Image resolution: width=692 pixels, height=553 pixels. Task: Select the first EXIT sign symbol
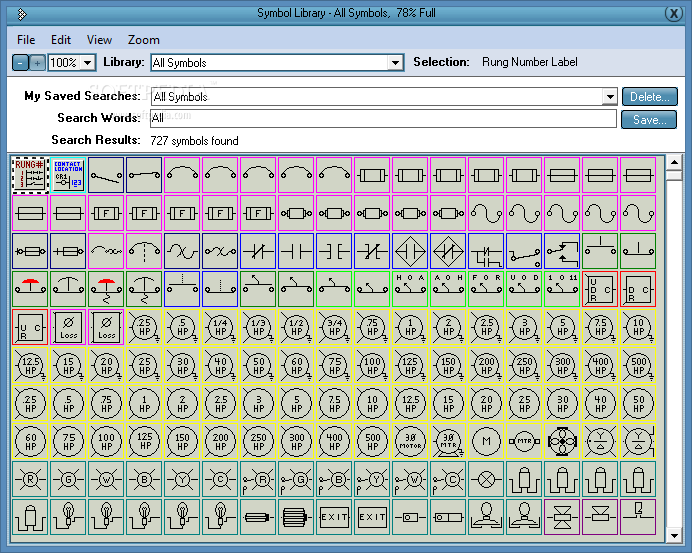pos(334,517)
